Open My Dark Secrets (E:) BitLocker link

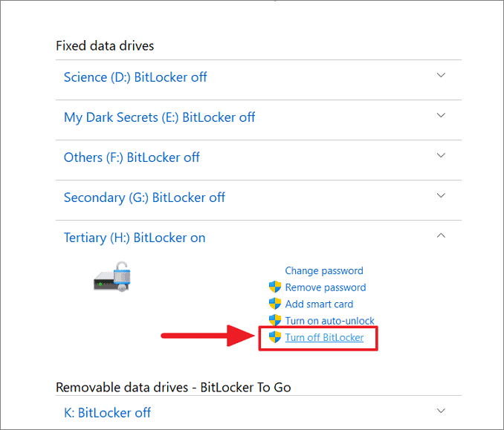click(x=159, y=117)
